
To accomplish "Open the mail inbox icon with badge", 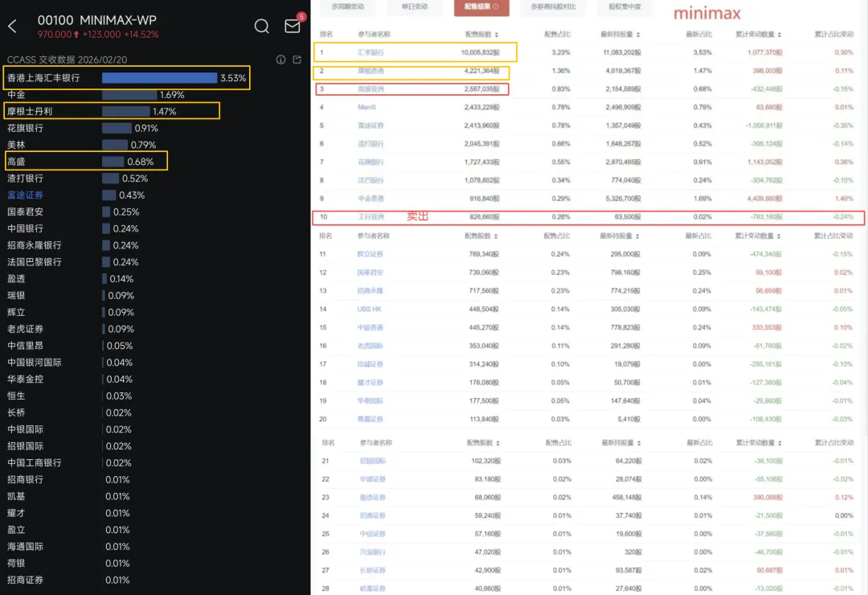I will coord(293,26).
